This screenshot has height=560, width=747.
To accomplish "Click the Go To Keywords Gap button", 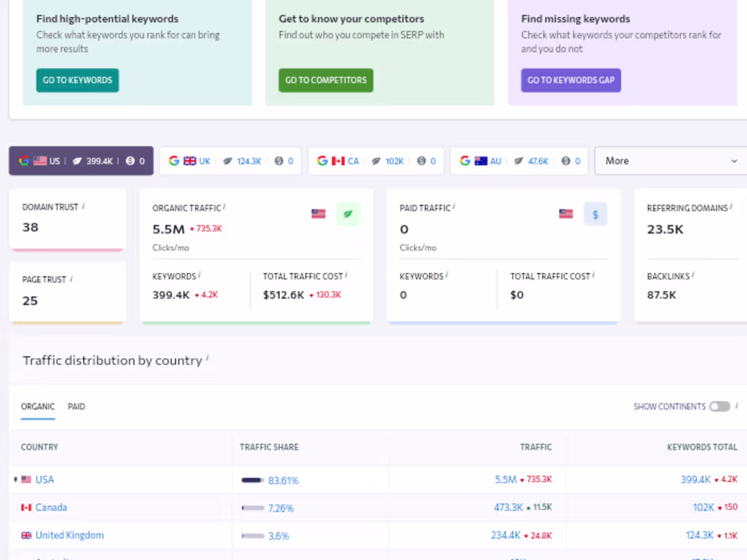I will (x=570, y=80).
